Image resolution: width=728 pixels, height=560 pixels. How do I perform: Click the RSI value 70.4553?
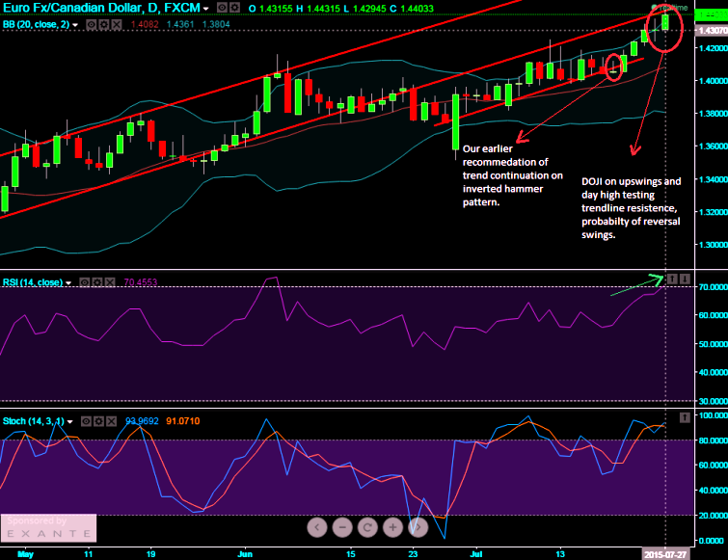click(141, 282)
